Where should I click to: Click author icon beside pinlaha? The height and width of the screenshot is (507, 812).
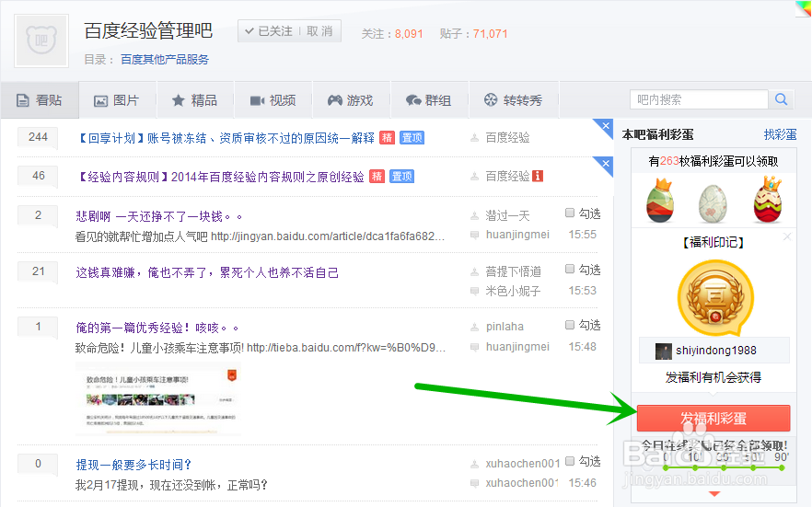[474, 327]
